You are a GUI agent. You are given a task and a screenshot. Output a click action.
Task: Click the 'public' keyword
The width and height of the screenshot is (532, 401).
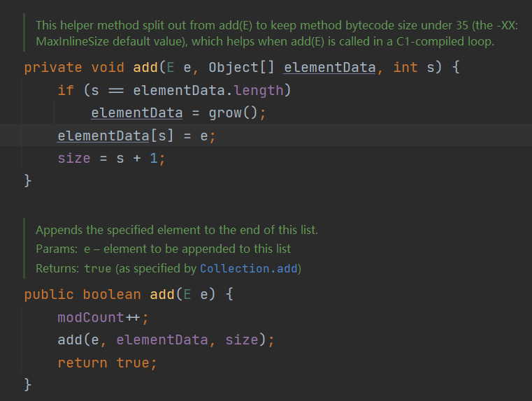coord(49,295)
